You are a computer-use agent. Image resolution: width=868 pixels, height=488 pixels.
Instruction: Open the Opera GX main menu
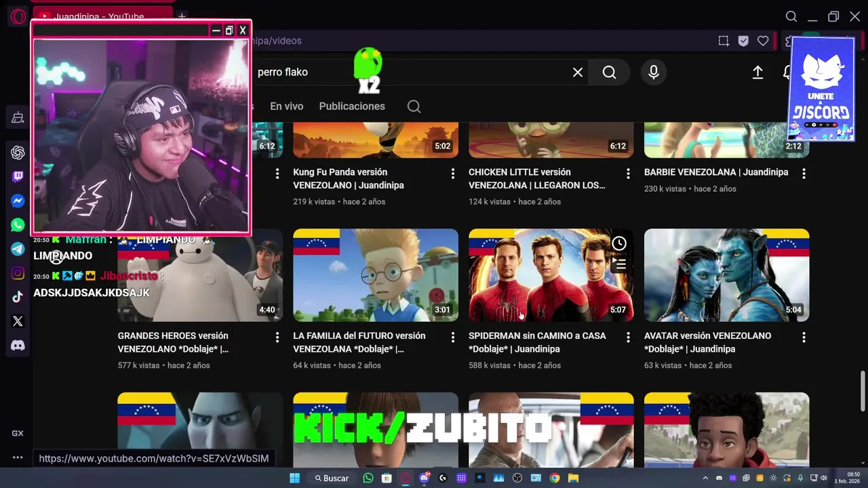(x=18, y=16)
